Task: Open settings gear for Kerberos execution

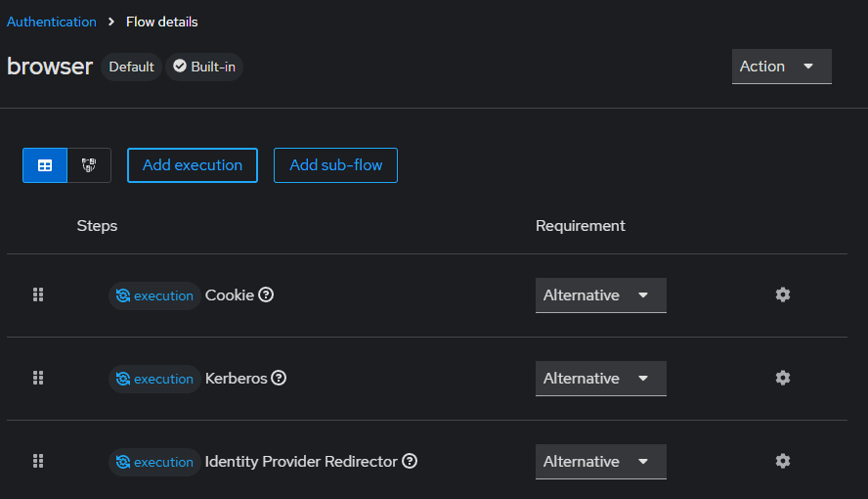Action: click(x=782, y=378)
